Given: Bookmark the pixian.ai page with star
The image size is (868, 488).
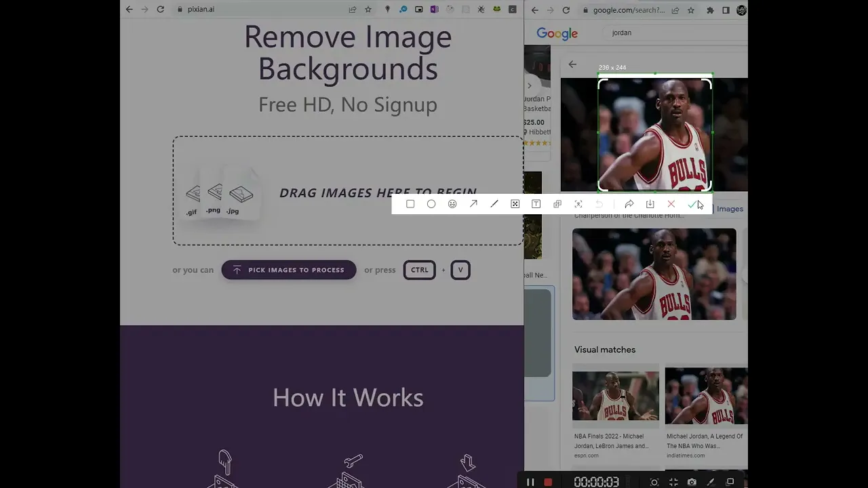Looking at the screenshot, I should pos(368,9).
